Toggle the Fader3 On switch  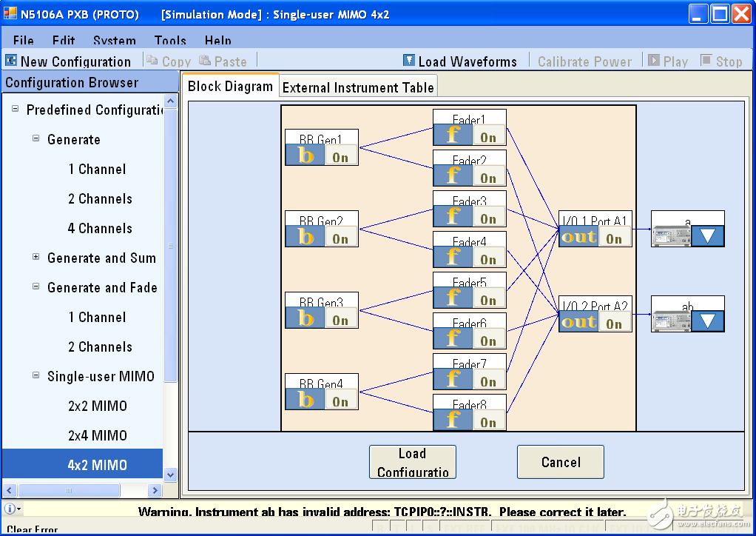[488, 218]
